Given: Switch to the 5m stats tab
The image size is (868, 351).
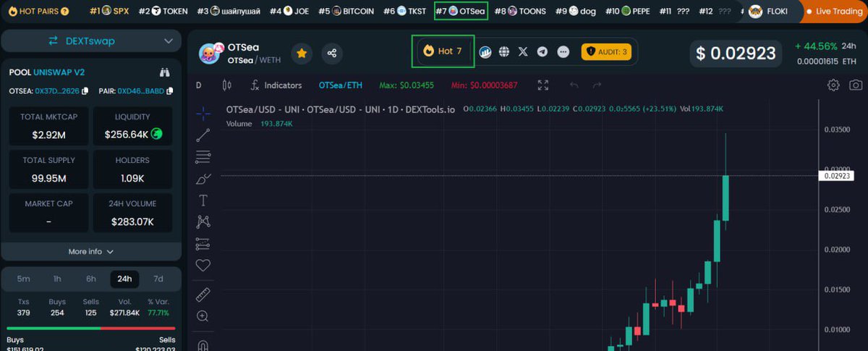Looking at the screenshot, I should (24, 279).
